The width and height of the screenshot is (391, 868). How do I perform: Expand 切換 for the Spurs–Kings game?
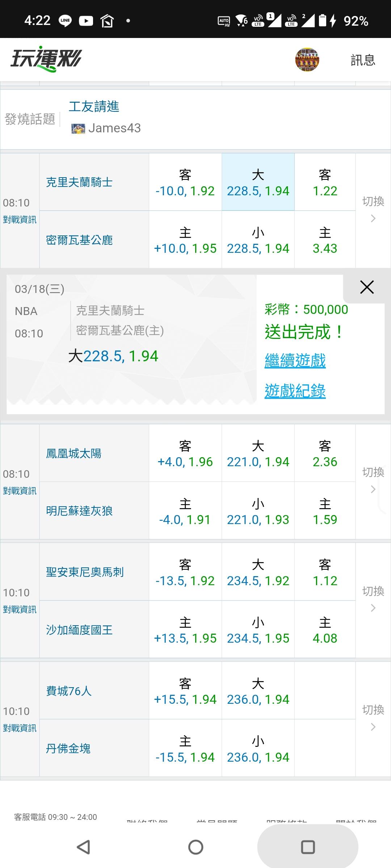(373, 599)
